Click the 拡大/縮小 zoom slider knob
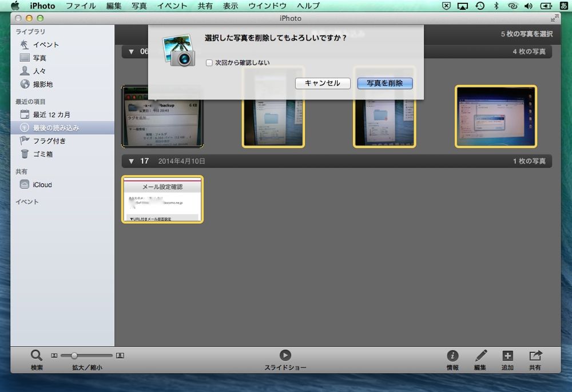This screenshot has height=392, width=572. click(x=74, y=355)
